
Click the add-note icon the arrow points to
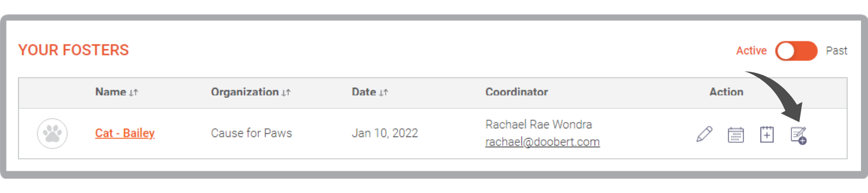(x=799, y=136)
